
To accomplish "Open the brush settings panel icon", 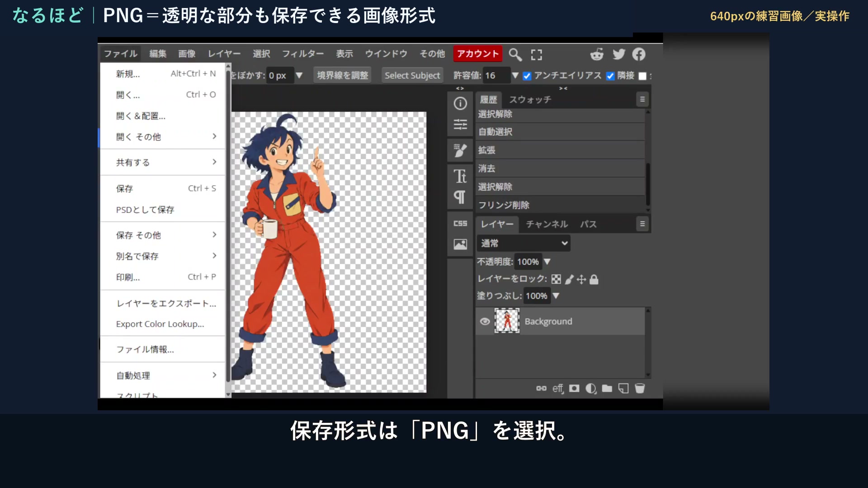I will (460, 150).
